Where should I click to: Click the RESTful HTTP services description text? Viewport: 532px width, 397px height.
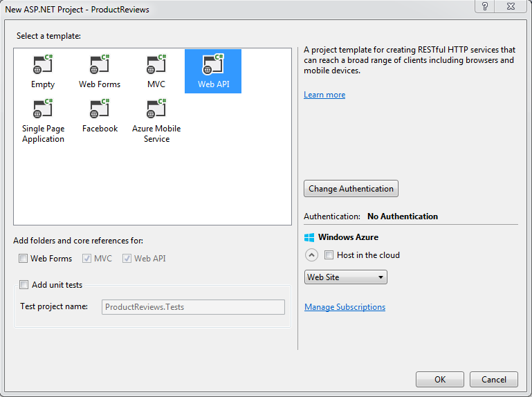coord(409,60)
